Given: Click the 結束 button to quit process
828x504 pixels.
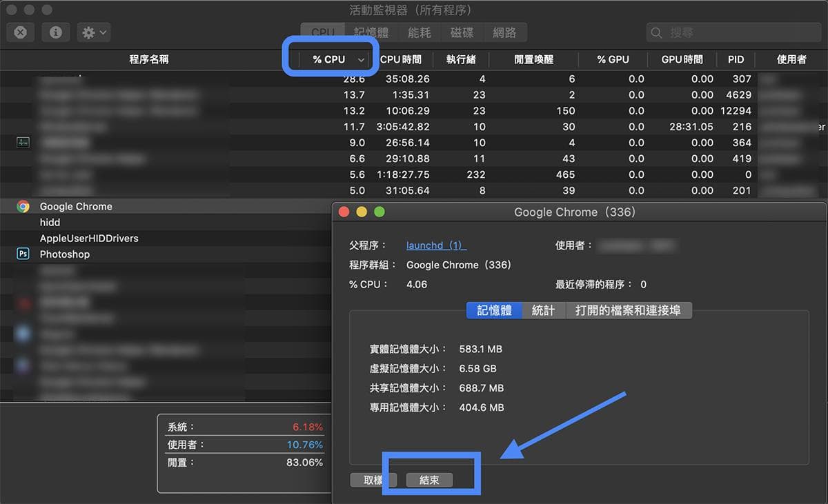Looking at the screenshot, I should tap(429, 480).
